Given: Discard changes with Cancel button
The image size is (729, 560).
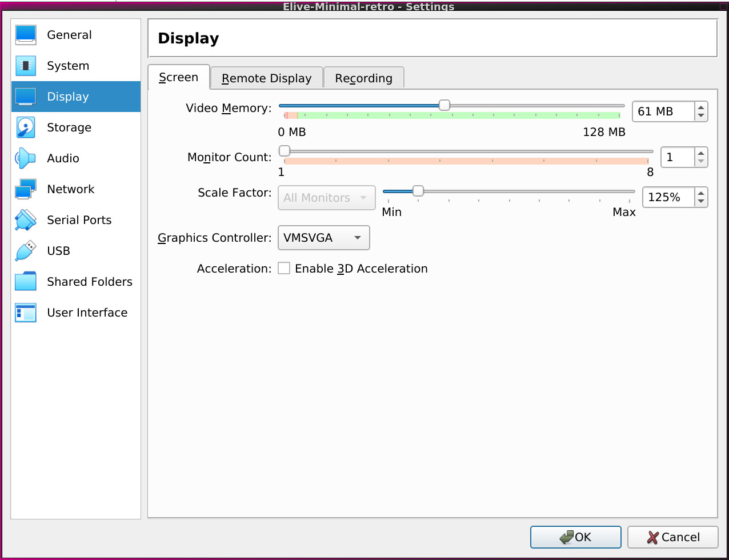Looking at the screenshot, I should 672,537.
